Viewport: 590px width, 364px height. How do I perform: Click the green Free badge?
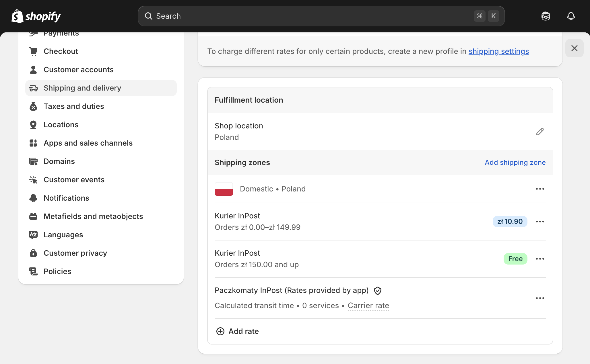pos(515,259)
